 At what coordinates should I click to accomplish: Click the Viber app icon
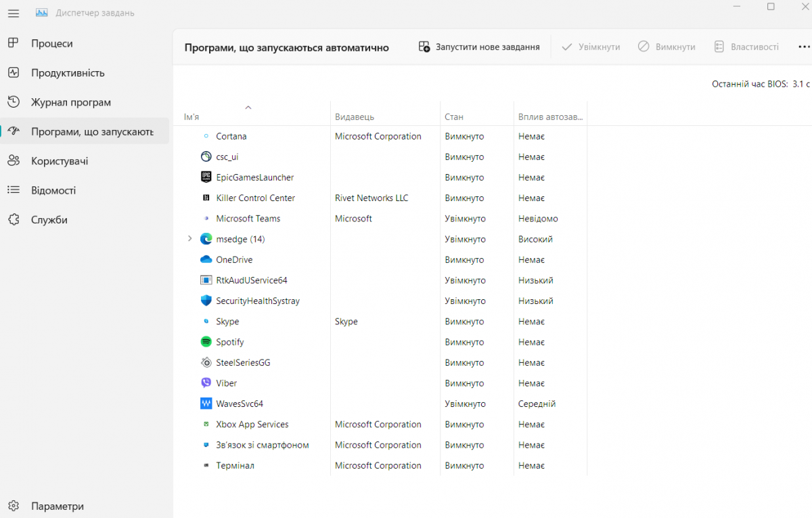[x=206, y=383]
